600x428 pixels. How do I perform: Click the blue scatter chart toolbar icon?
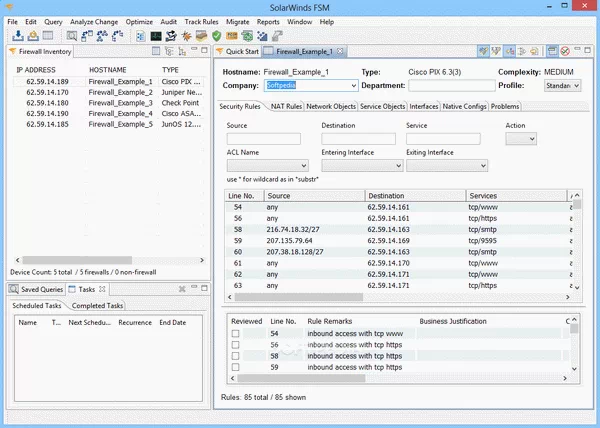click(x=262, y=36)
